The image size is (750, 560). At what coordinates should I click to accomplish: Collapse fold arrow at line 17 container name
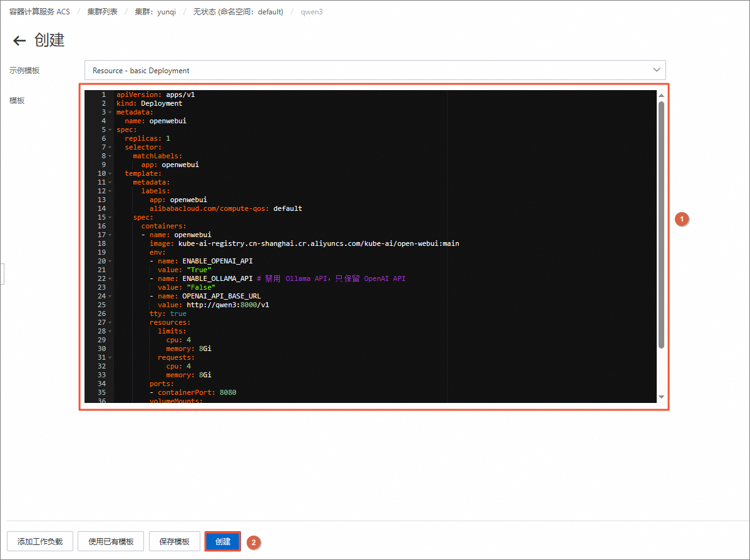click(x=110, y=235)
